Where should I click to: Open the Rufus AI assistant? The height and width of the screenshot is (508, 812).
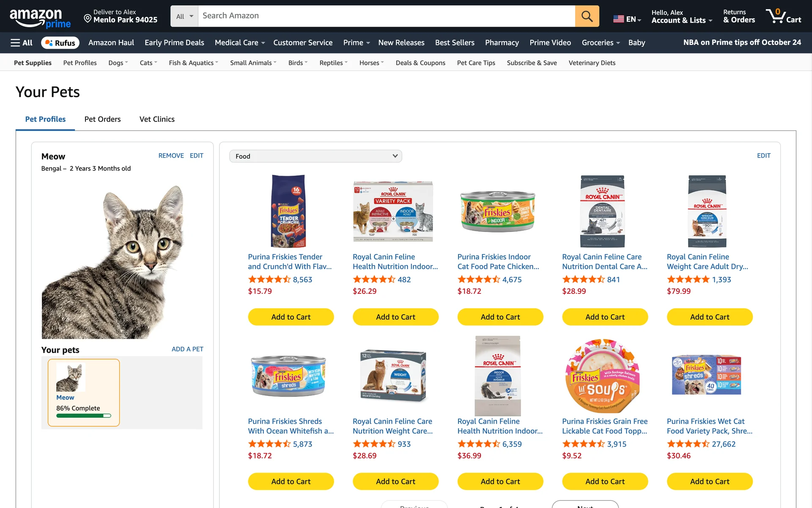[60, 43]
